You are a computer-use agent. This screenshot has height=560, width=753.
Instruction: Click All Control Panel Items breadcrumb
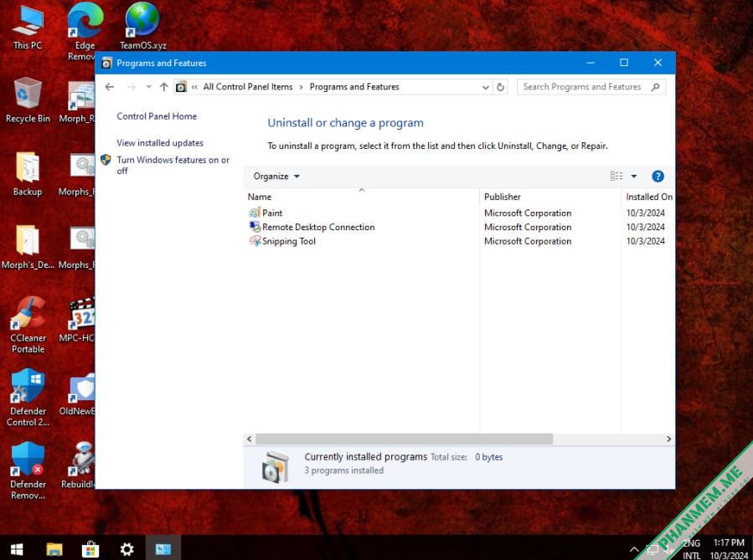[x=248, y=87]
